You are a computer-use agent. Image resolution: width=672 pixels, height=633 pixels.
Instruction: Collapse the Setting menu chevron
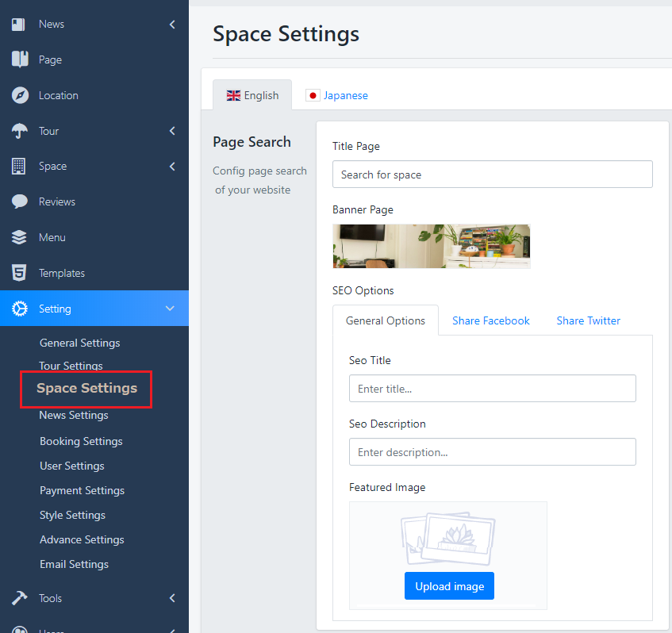point(170,309)
